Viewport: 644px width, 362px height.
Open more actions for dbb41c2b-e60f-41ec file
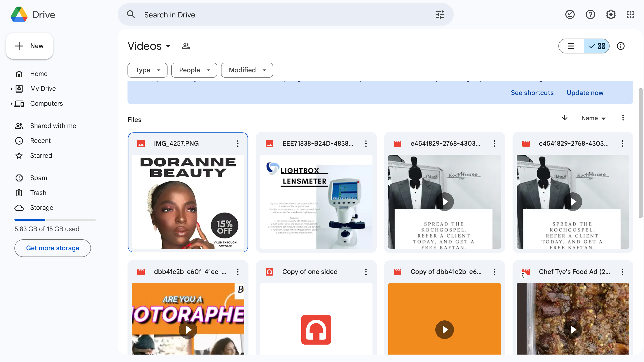point(238,272)
